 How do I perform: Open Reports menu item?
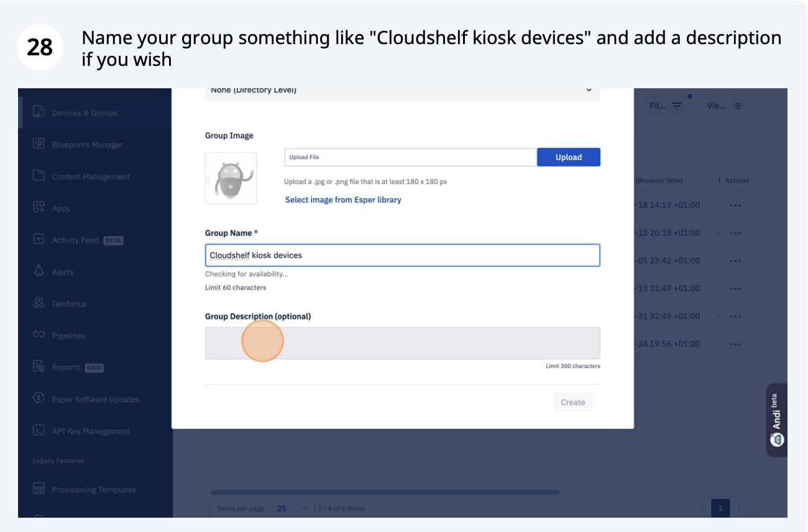point(67,367)
